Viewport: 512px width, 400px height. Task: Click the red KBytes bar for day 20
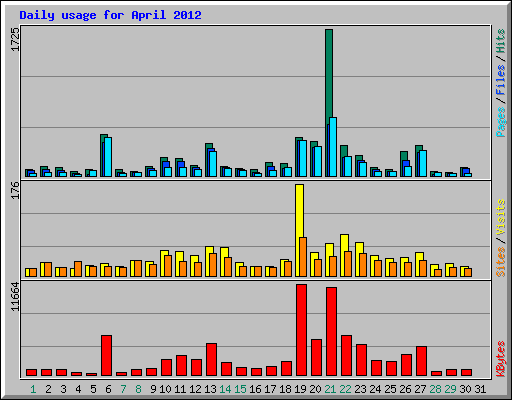pos(316,358)
